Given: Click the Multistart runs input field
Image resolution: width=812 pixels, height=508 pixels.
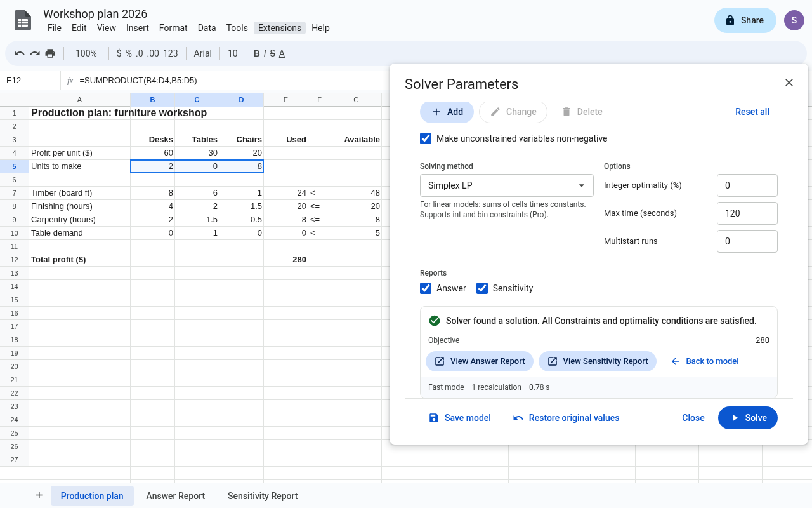Looking at the screenshot, I should (x=747, y=241).
